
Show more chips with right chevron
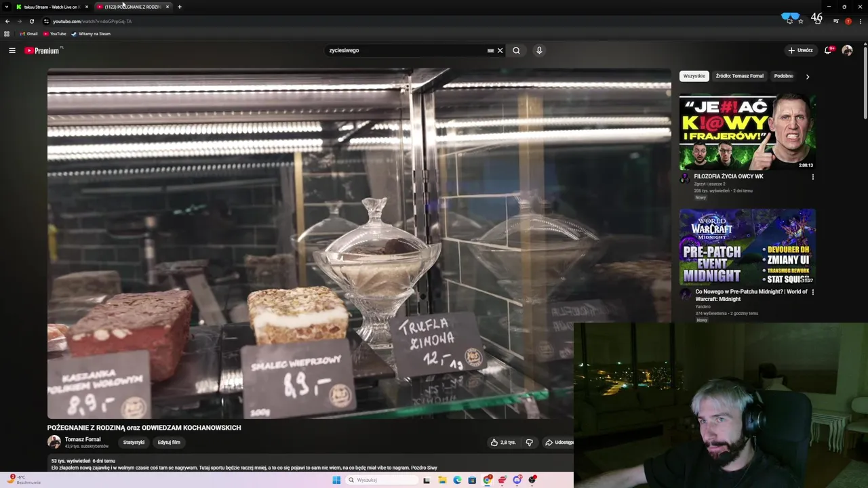point(807,77)
